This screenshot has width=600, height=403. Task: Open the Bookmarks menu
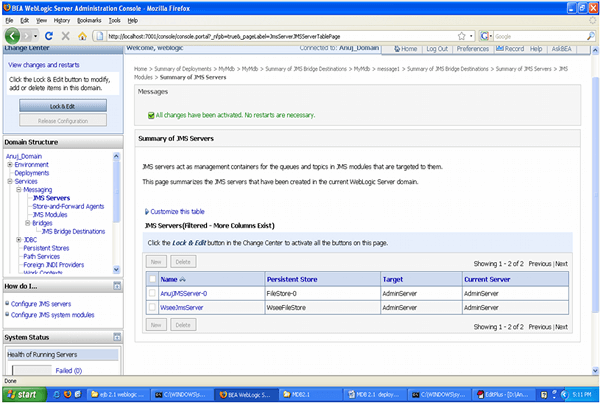[89, 19]
